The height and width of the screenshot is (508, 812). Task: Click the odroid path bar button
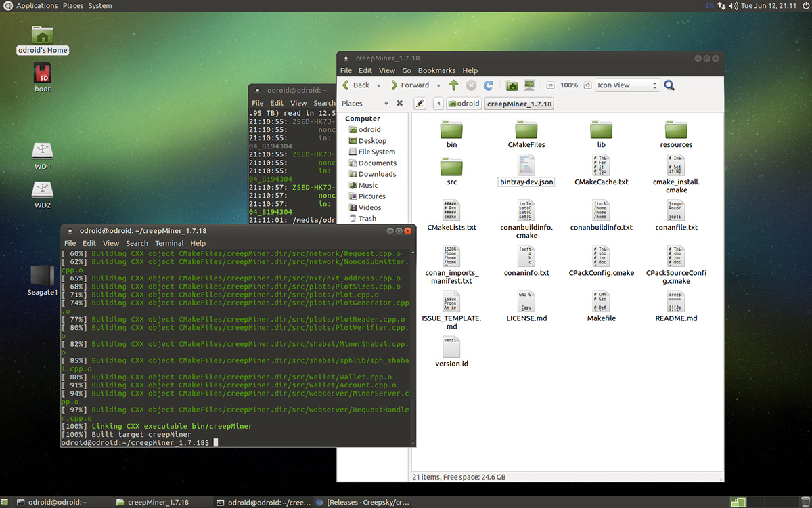tap(464, 104)
